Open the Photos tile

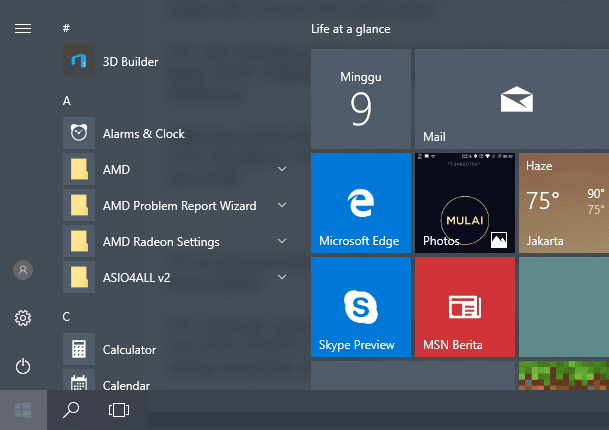click(x=465, y=203)
